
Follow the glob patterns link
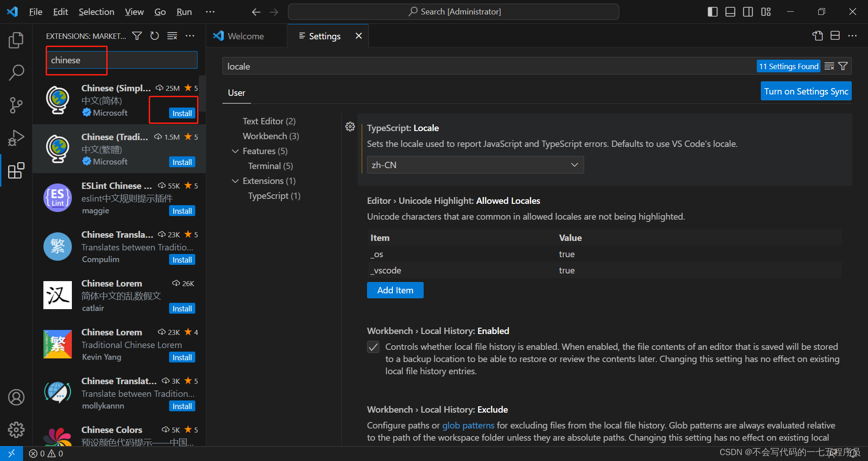pyautogui.click(x=468, y=425)
